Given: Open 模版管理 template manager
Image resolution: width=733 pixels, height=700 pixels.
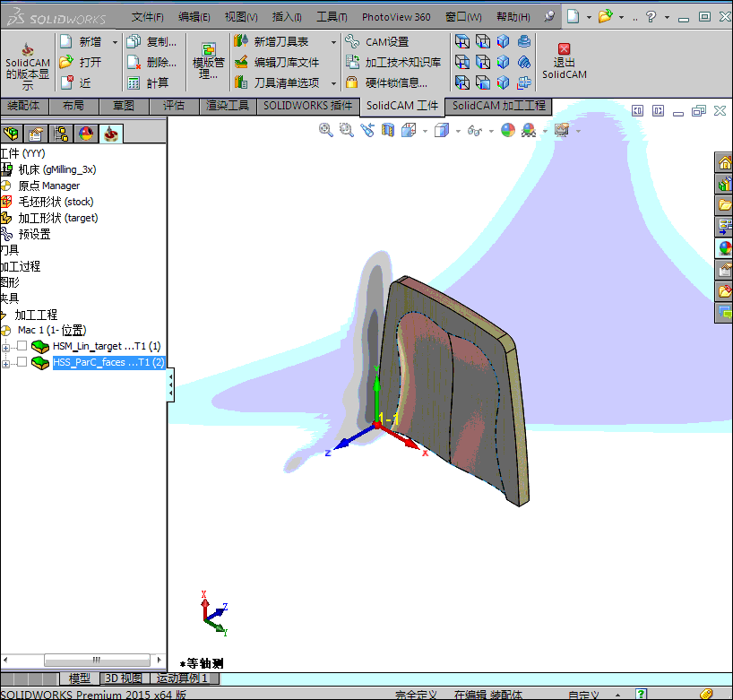Looking at the screenshot, I should pyautogui.click(x=209, y=62).
